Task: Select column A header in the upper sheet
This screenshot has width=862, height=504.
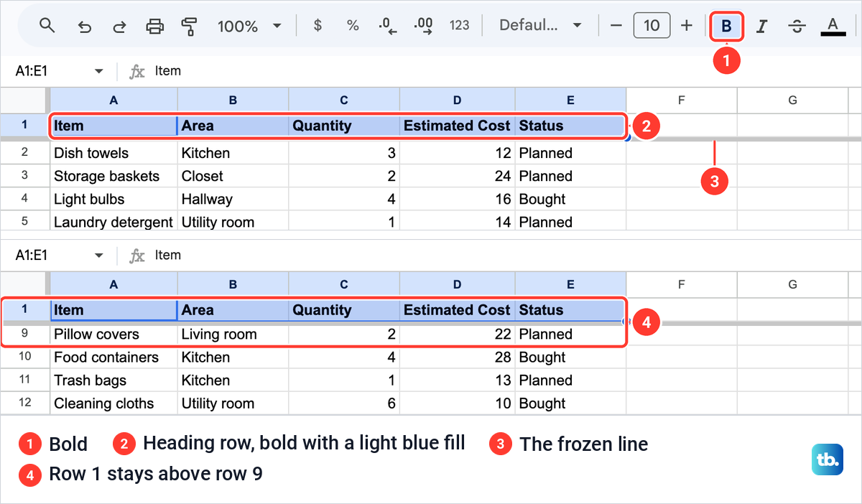Action: [x=113, y=101]
